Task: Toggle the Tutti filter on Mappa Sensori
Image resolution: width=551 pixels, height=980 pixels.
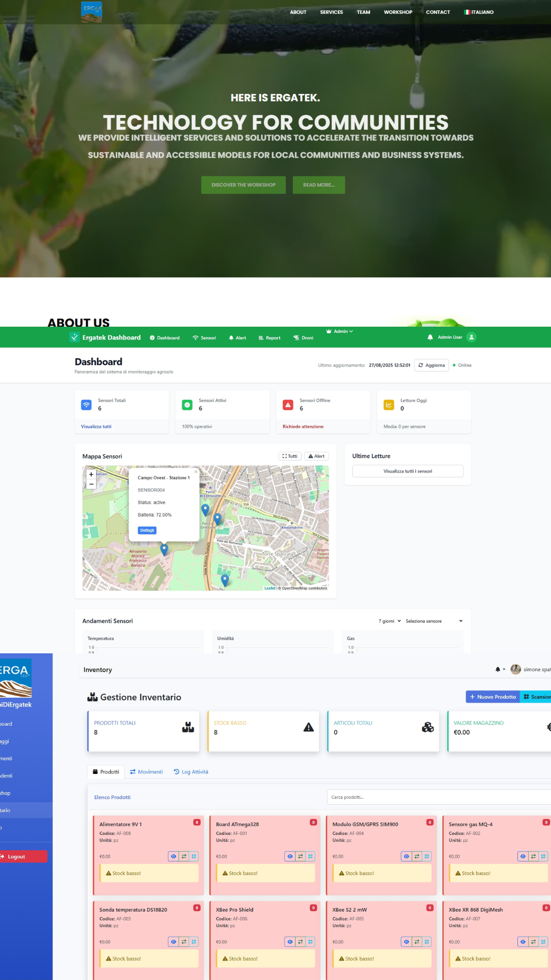Action: [x=290, y=456]
